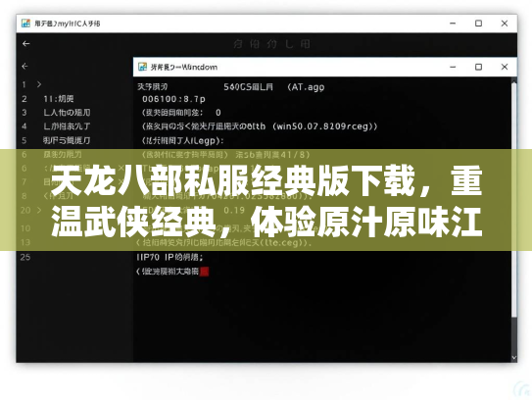Click the vertical scrollbar thumb of the terminal

pos(514,200)
